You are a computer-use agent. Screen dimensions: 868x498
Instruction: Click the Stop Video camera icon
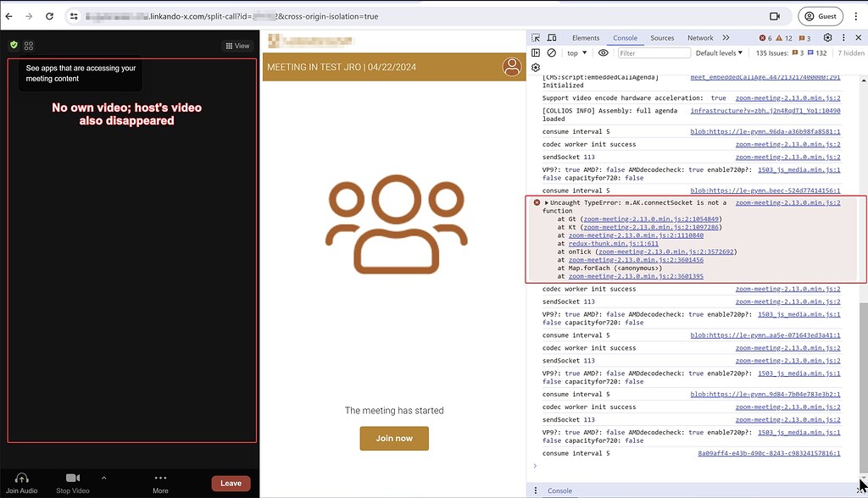tap(71, 479)
